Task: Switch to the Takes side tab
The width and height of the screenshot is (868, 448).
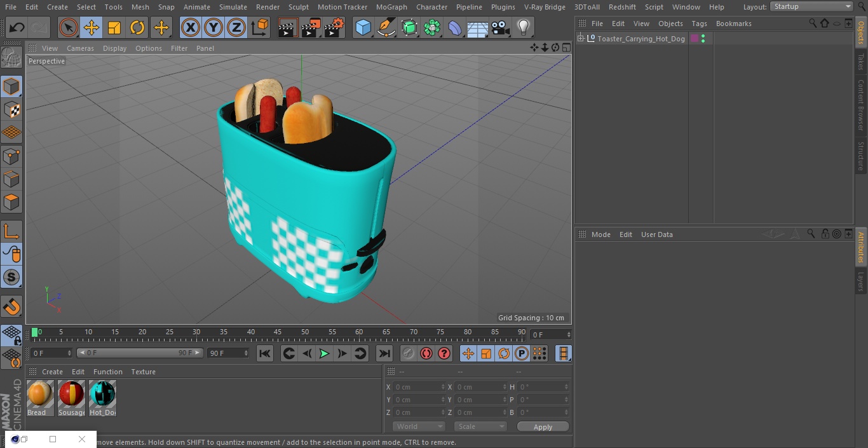Action: [861, 62]
